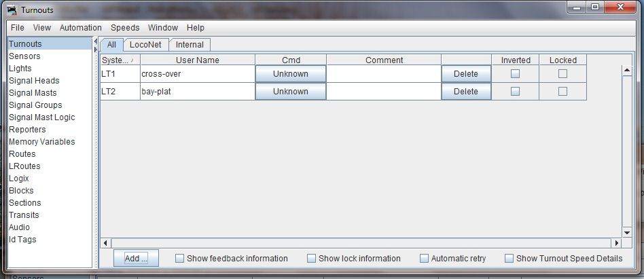Delete the LT1 cross-over turnout

pyautogui.click(x=465, y=74)
